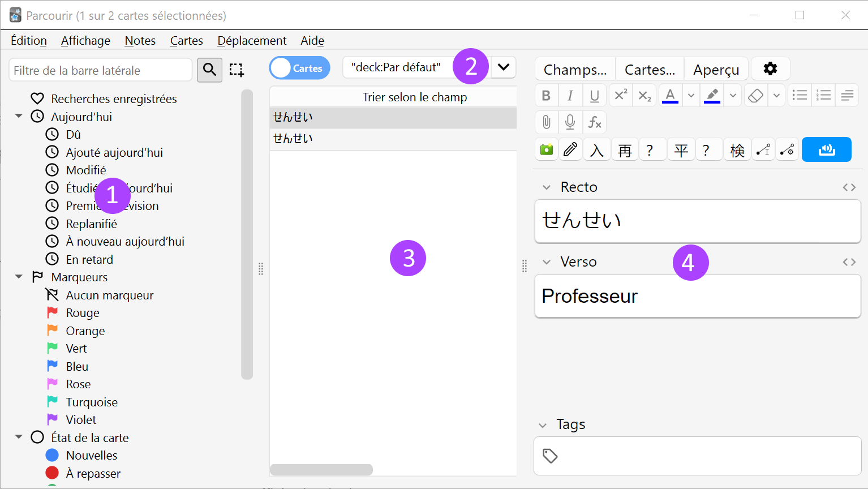The height and width of the screenshot is (489, 868).
Task: Toggle the Cartes/Notes switch
Action: click(300, 68)
